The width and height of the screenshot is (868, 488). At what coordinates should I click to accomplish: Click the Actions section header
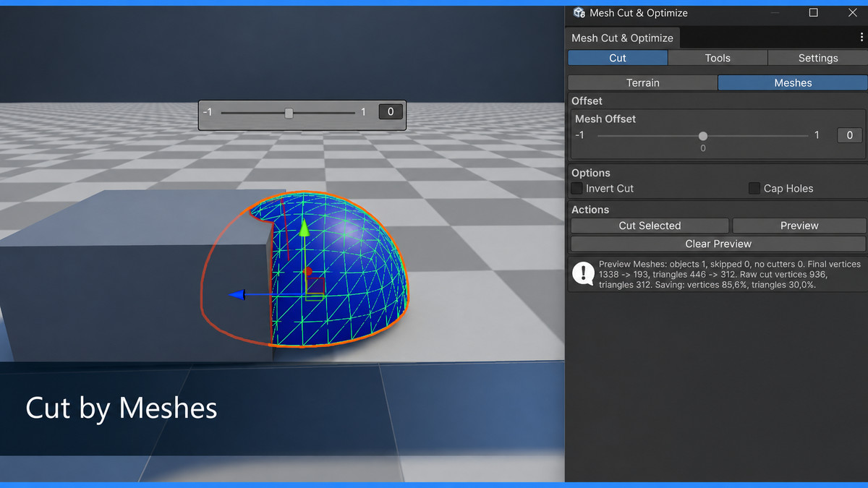coord(590,210)
